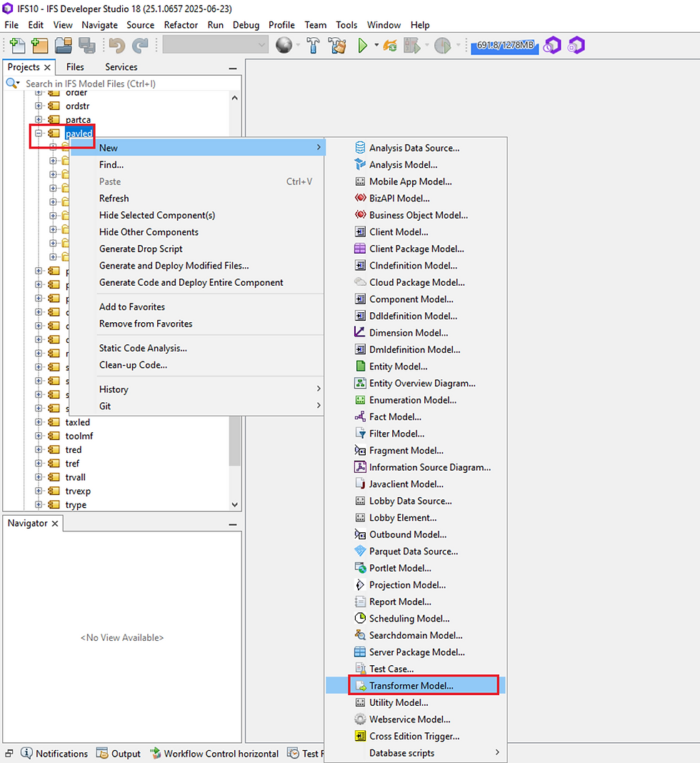Click the Clean and Build broom icon
The width and height of the screenshot is (700, 763).
(x=336, y=46)
